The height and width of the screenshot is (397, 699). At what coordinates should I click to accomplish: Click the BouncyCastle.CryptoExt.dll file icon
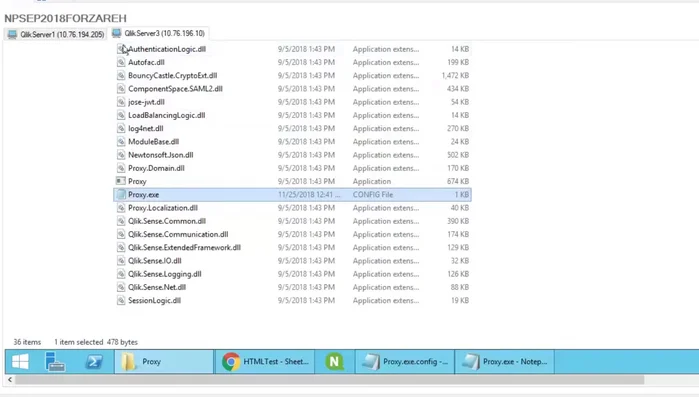[x=121, y=76]
